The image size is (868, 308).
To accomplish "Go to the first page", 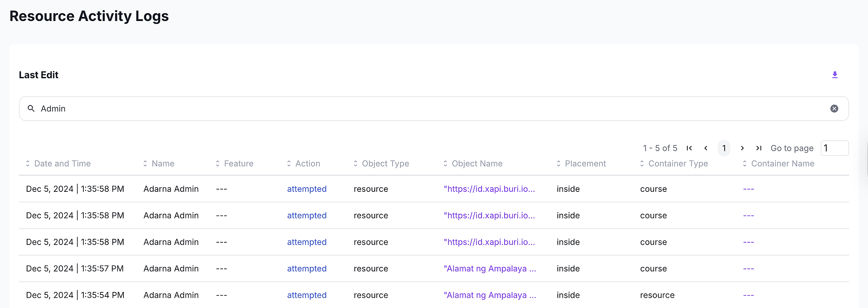I will [x=689, y=148].
